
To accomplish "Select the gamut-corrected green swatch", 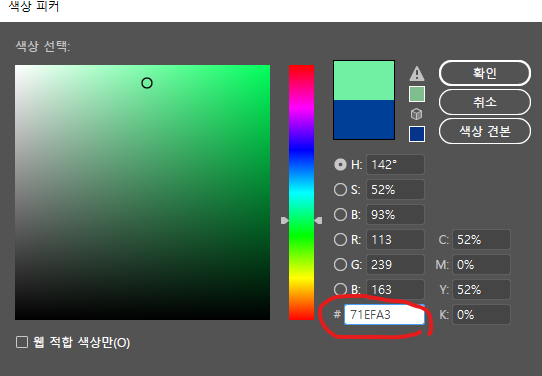I will coord(417,94).
